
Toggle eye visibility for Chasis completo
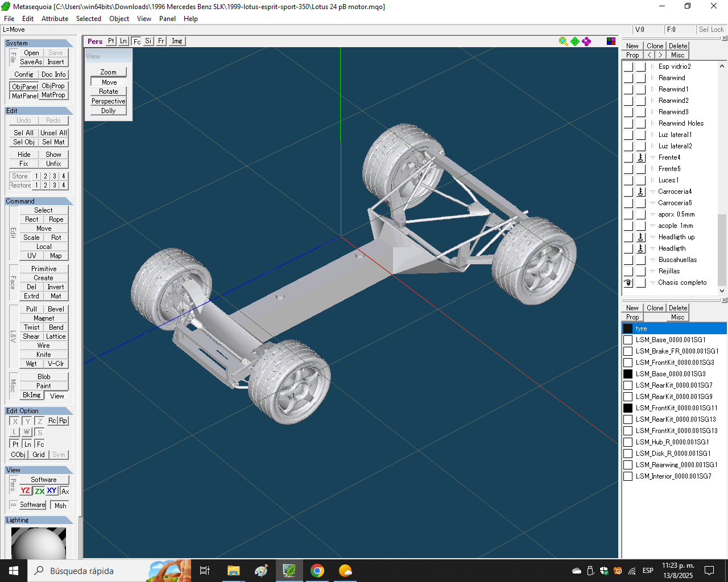pos(628,282)
